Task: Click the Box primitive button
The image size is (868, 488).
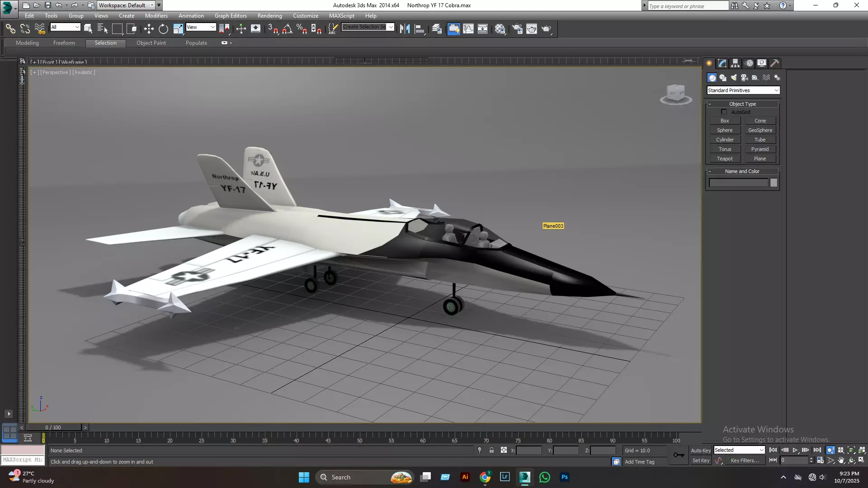Action: coord(725,121)
